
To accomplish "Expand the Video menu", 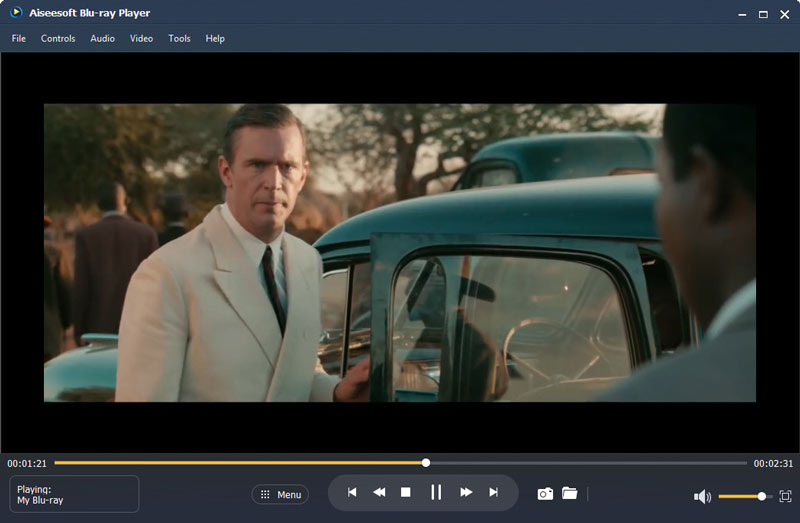I will pos(141,38).
